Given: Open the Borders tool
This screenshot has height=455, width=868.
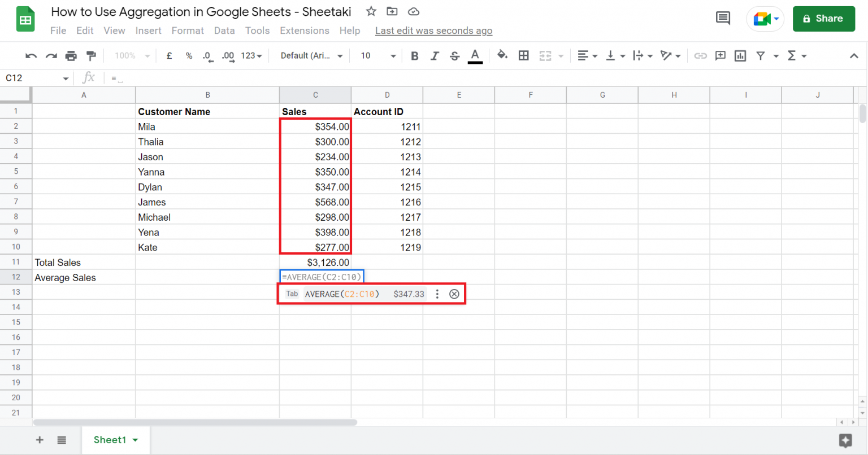Looking at the screenshot, I should coord(523,55).
